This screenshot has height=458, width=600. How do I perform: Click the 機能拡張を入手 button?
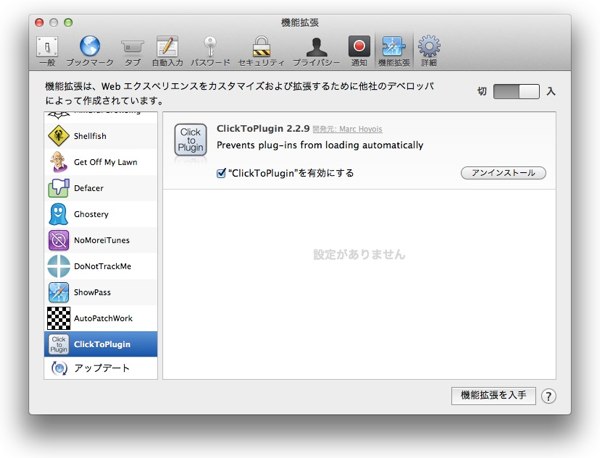click(493, 396)
